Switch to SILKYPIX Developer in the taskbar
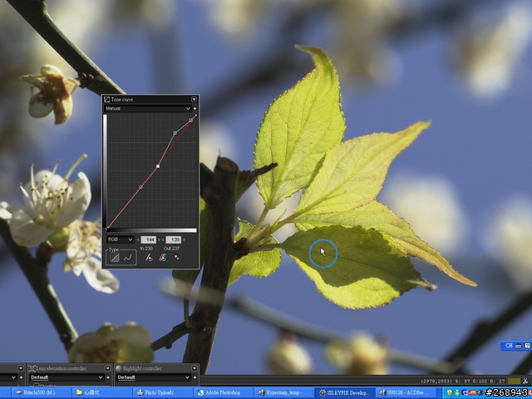 [345, 393]
